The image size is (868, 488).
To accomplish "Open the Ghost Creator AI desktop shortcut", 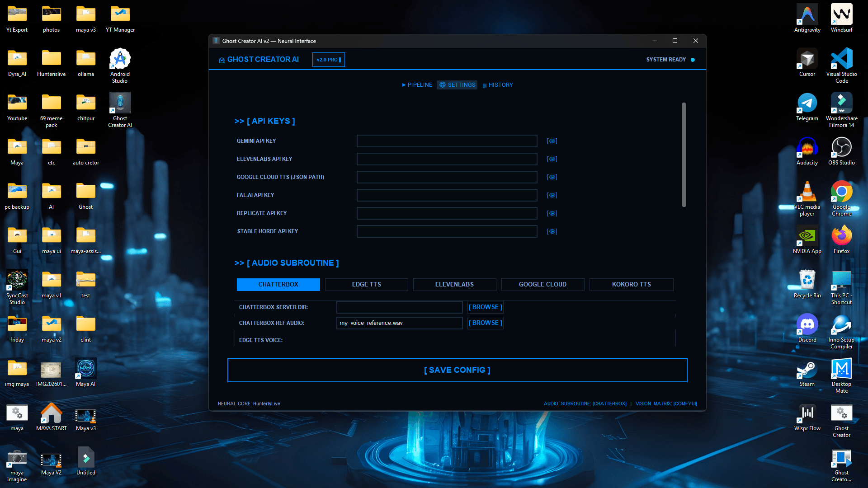I will tap(120, 103).
